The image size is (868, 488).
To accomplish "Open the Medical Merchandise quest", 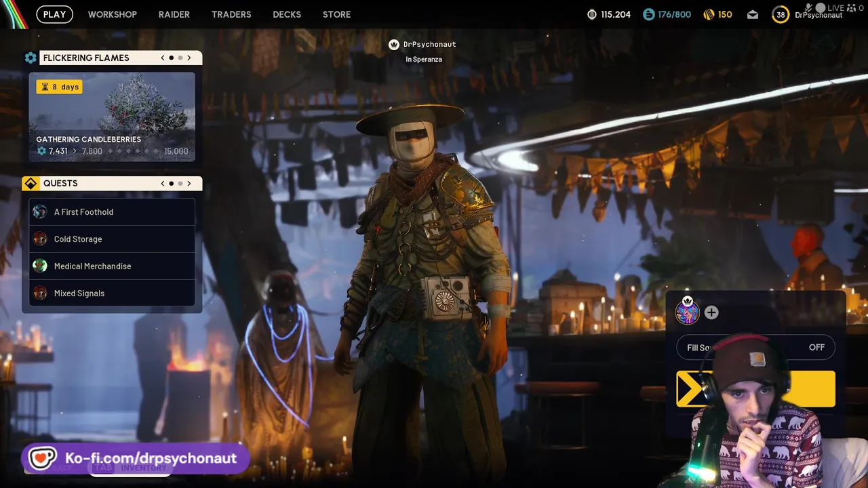I will 112,266.
